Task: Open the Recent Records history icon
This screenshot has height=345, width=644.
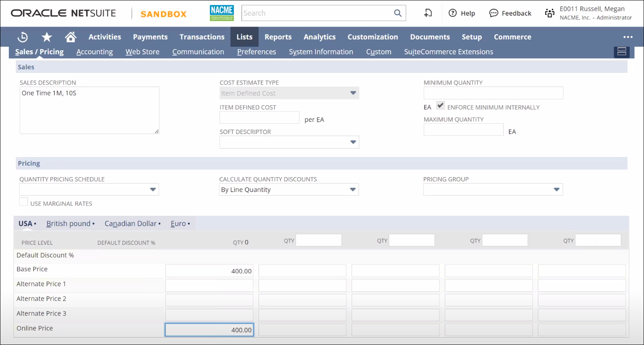Action: (23, 37)
